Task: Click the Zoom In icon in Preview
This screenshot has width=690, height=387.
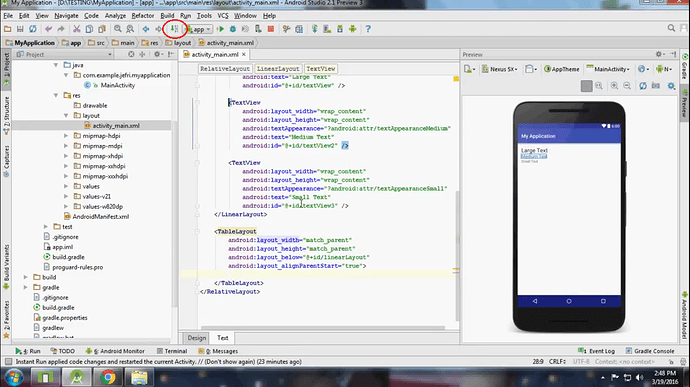Action: 614,86
